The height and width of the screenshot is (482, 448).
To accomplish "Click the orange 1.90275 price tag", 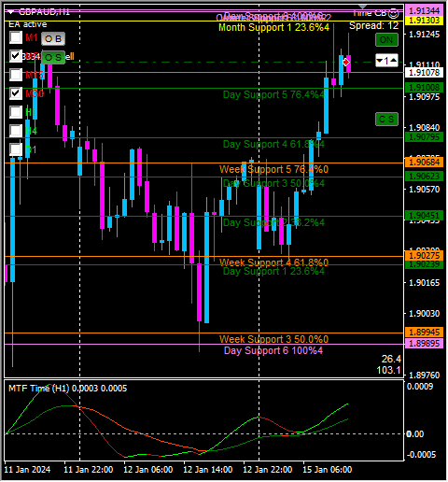I will pyautogui.click(x=424, y=256).
